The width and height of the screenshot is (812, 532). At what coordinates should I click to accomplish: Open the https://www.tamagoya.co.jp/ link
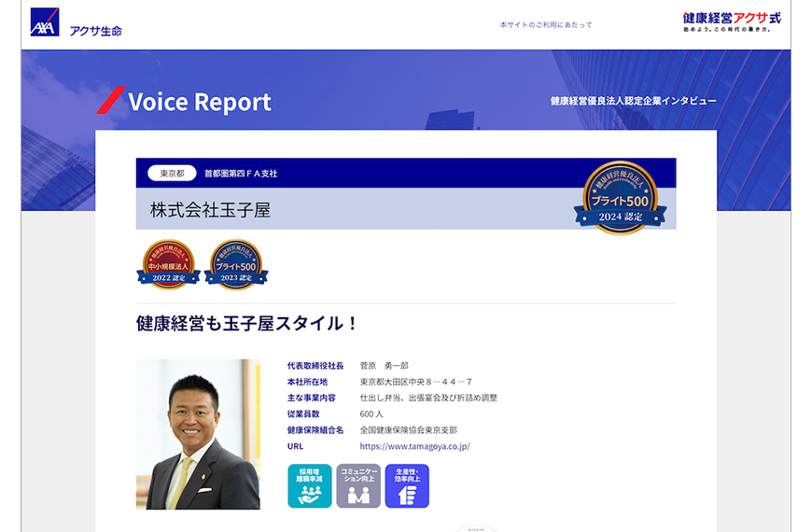[x=414, y=446]
